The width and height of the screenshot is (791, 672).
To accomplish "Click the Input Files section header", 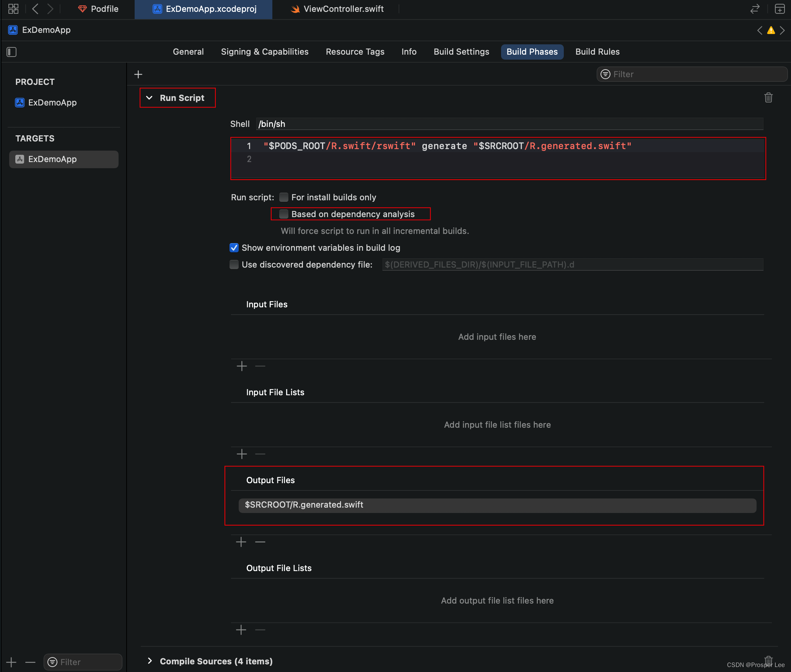I will click(x=267, y=304).
